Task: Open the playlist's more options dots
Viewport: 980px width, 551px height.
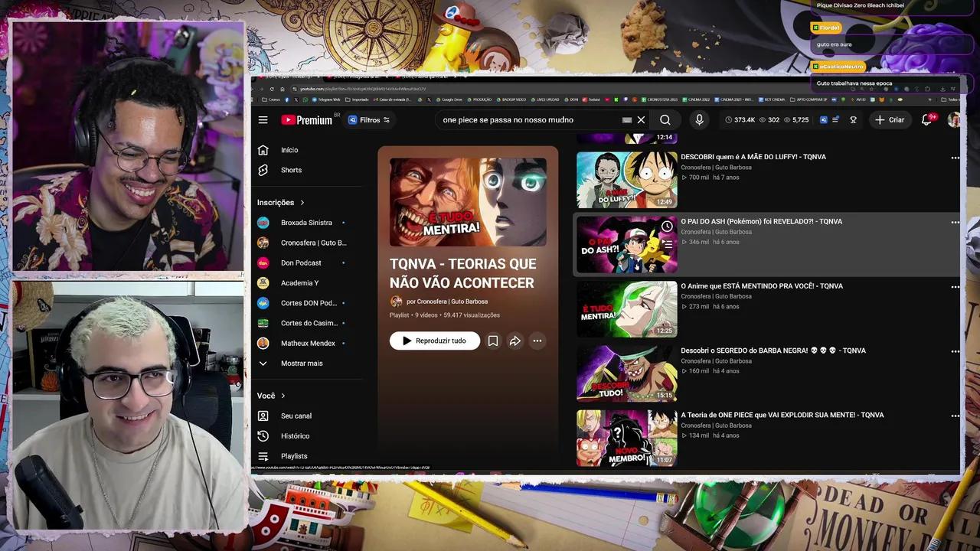Action: (537, 341)
